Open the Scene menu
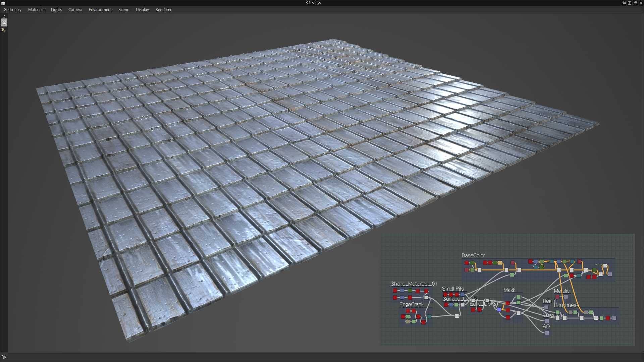Viewport: 644px width, 362px height. point(123,10)
